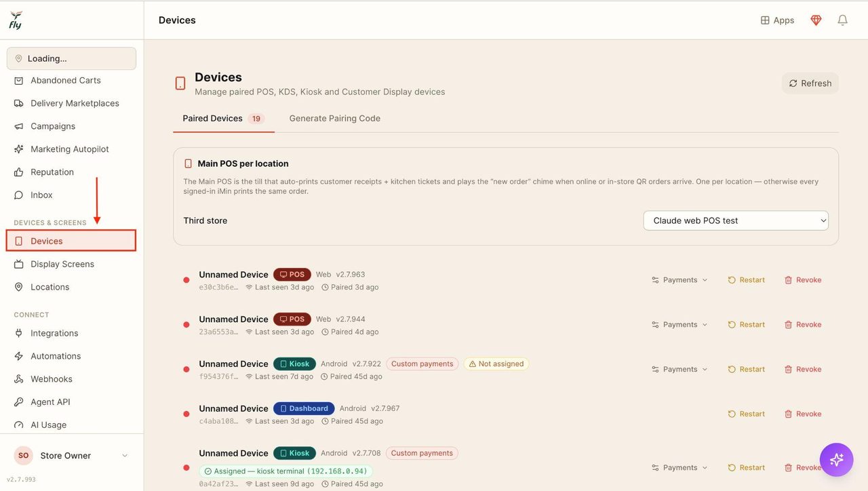This screenshot has width=868, height=491.
Task: Click the version label v2.7.993
Action: click(21, 479)
